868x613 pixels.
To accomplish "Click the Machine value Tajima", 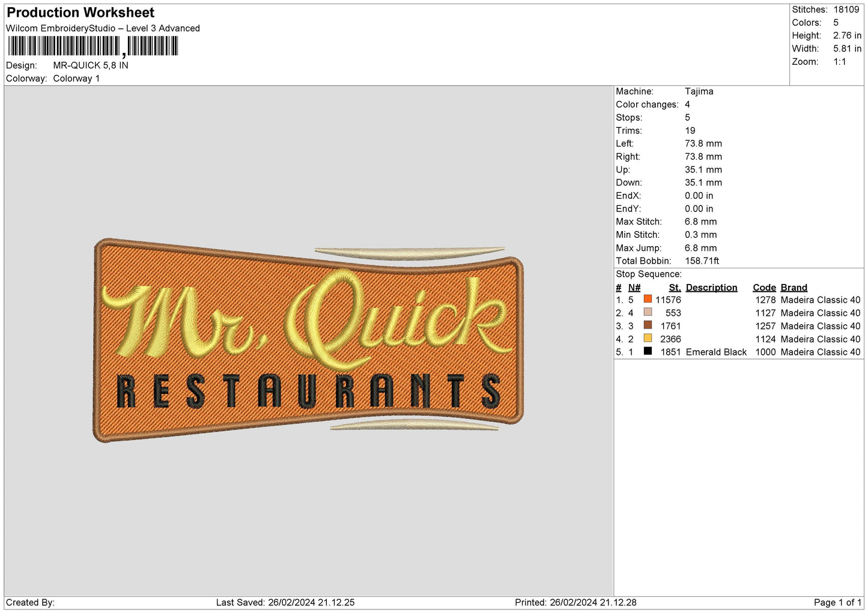I will pyautogui.click(x=699, y=92).
